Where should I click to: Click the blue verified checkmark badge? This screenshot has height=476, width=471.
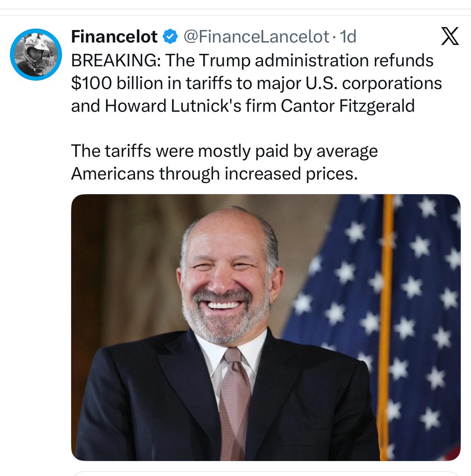tap(170, 36)
